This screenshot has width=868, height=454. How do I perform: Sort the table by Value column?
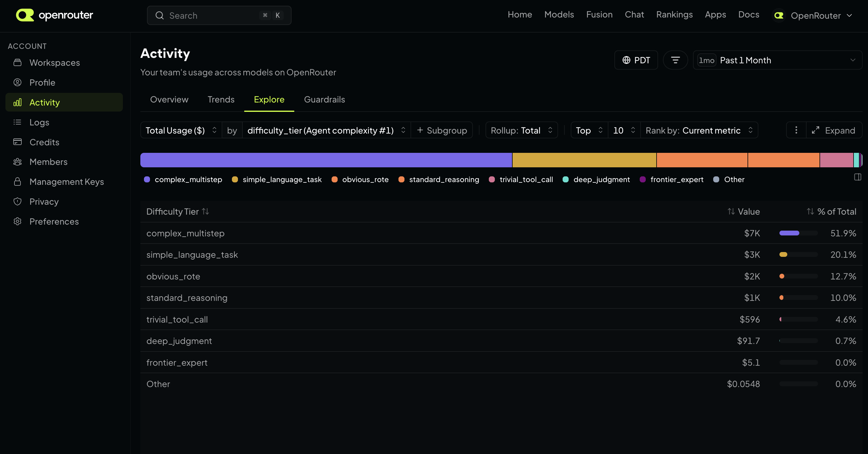pyautogui.click(x=743, y=212)
